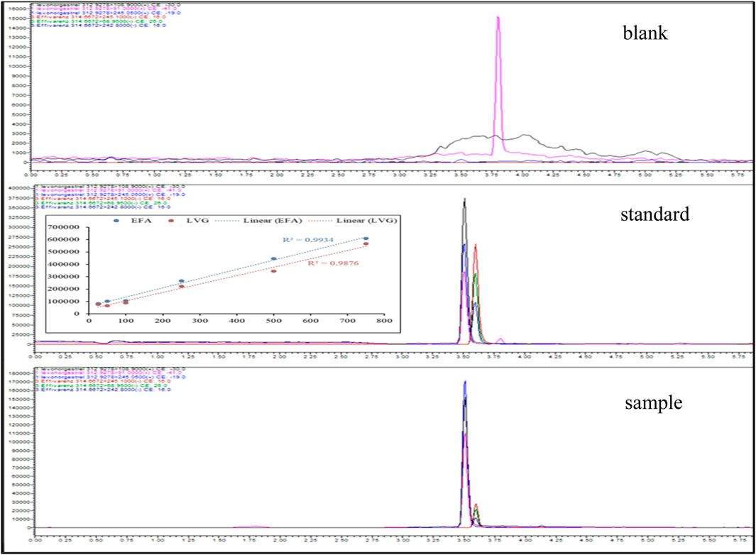Click the 600 x-axis value in inset plot

pyautogui.click(x=310, y=321)
